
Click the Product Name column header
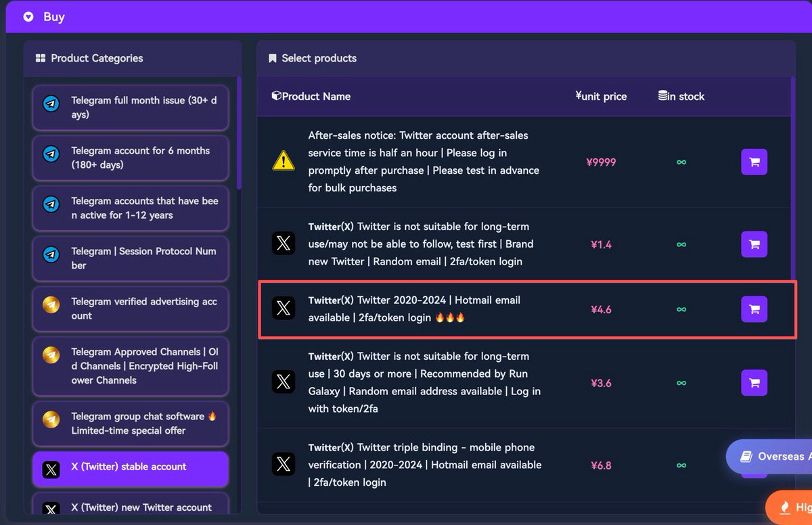point(311,96)
